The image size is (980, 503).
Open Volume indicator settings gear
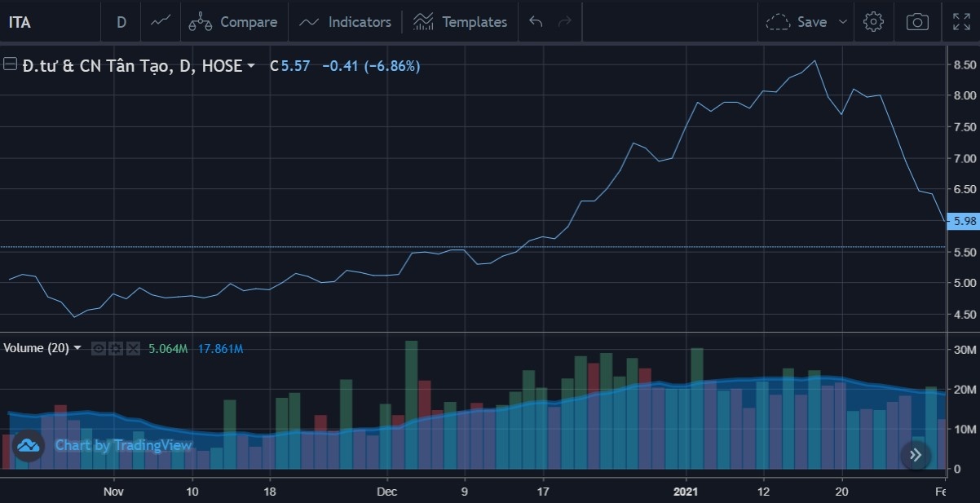tap(116, 349)
